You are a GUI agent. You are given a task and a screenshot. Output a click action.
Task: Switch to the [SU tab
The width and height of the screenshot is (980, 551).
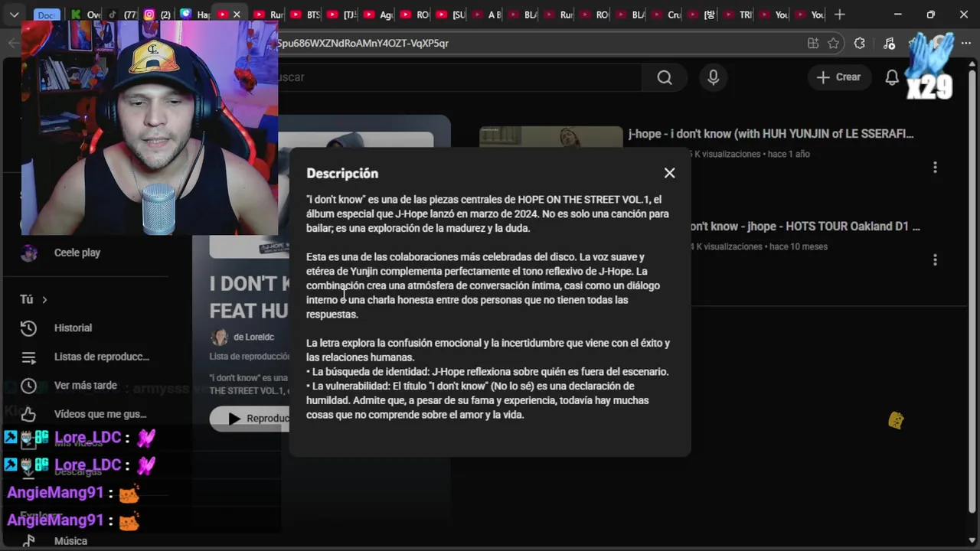pos(452,15)
